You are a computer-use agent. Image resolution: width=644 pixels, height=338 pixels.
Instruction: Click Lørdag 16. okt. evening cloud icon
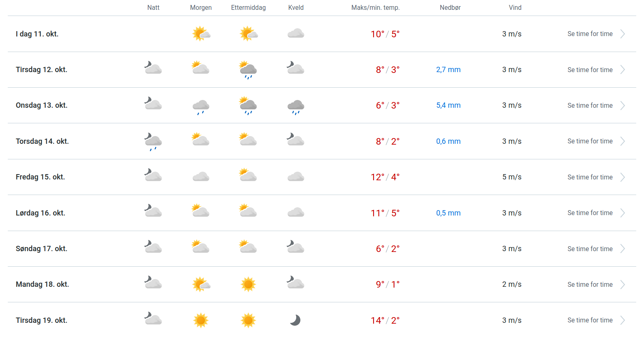(296, 213)
